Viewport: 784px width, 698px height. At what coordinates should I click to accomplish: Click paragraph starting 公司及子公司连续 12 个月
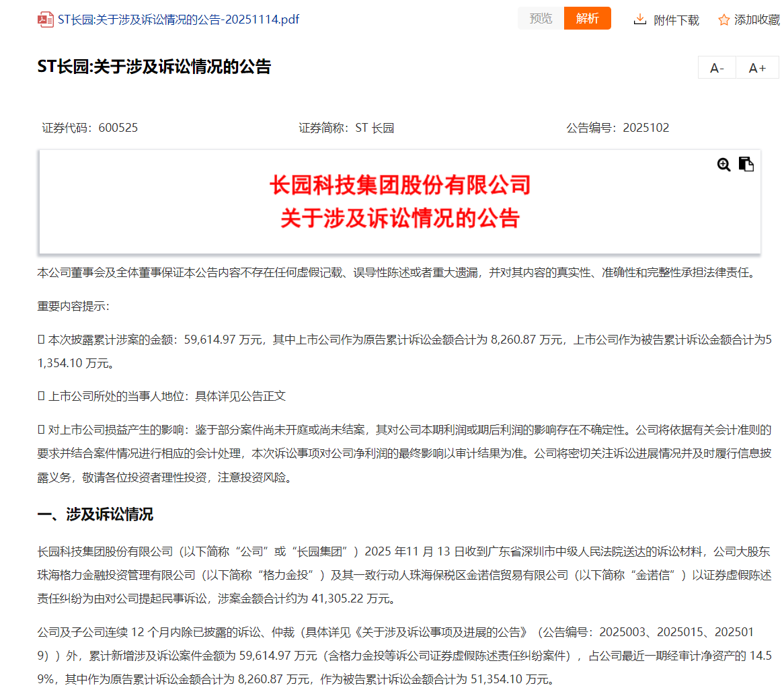tap(405, 656)
